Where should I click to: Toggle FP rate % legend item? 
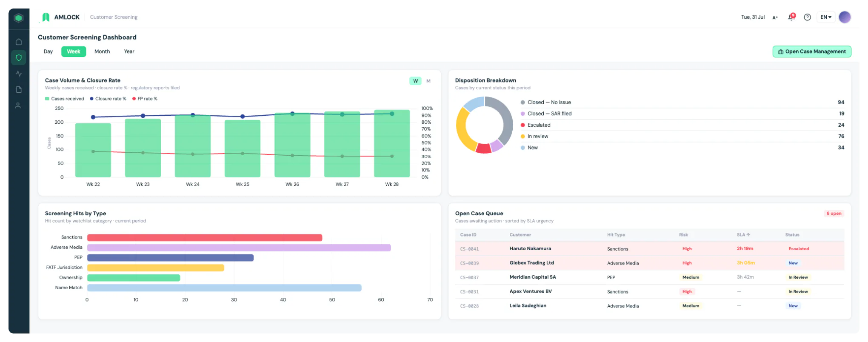coord(145,99)
